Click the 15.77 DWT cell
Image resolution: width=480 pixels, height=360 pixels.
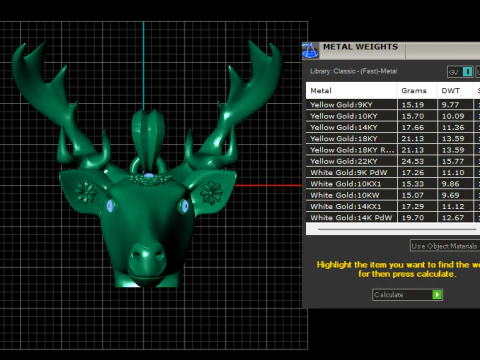(x=455, y=161)
